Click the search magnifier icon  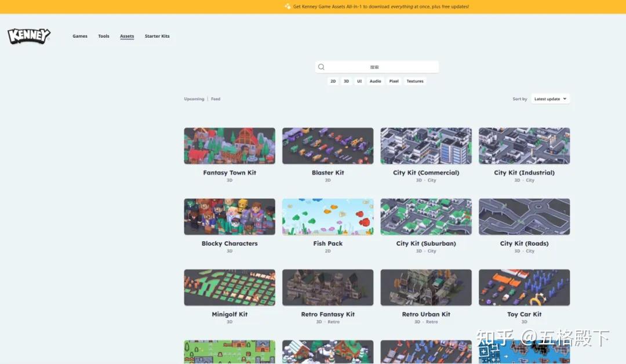pos(321,67)
